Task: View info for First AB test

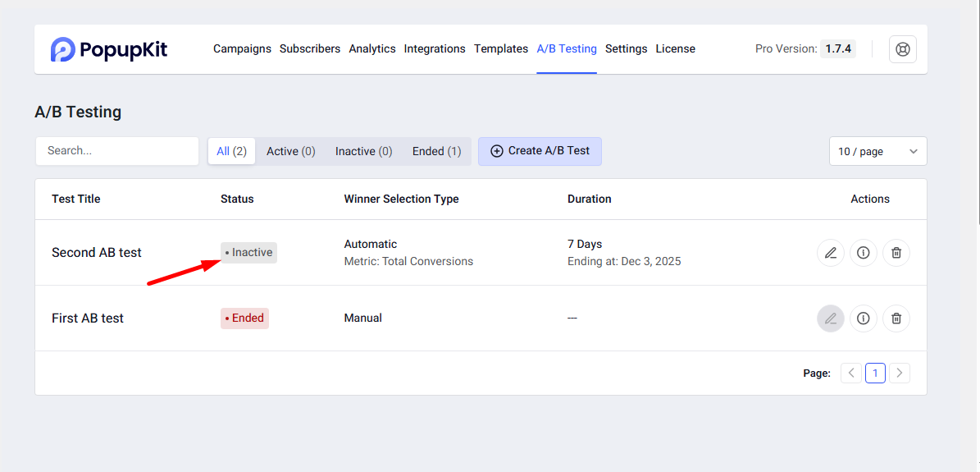Action: [x=863, y=318]
